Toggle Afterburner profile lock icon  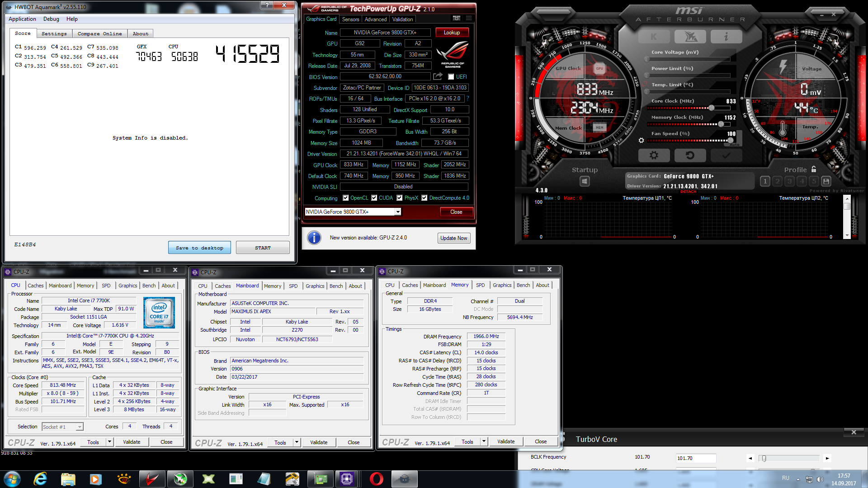(814, 169)
